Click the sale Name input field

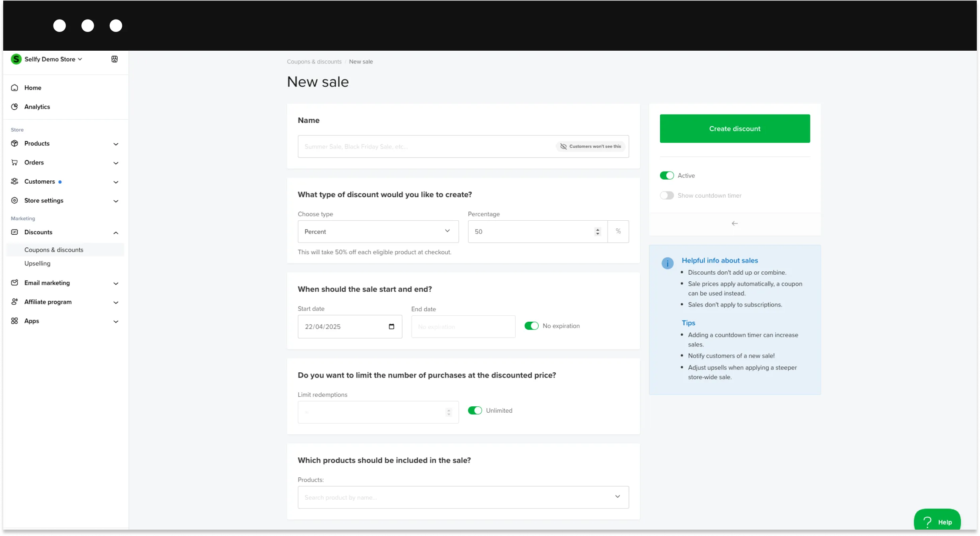[x=463, y=146]
